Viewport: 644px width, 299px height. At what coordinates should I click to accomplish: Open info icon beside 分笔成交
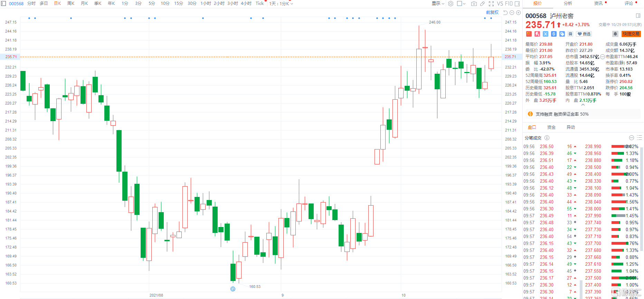click(x=547, y=138)
